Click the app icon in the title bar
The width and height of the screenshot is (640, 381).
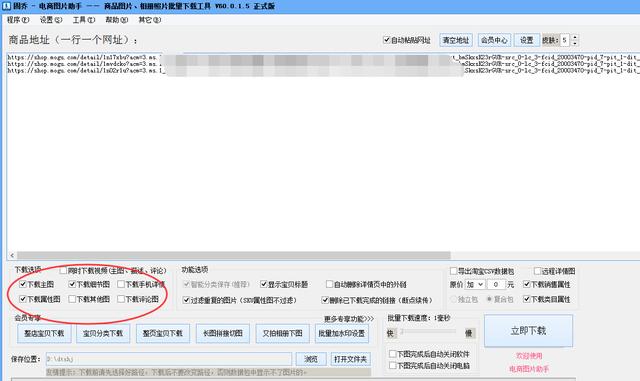[x=6, y=6]
